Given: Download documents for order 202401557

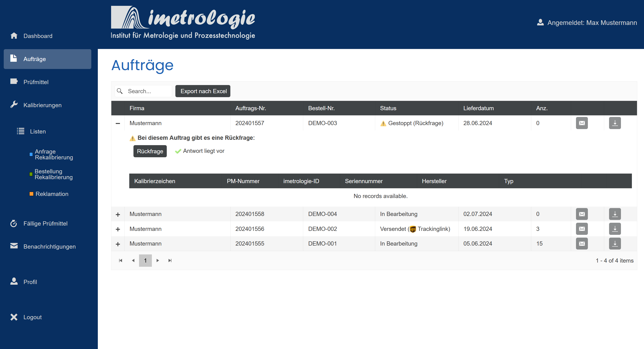Looking at the screenshot, I should (x=615, y=123).
